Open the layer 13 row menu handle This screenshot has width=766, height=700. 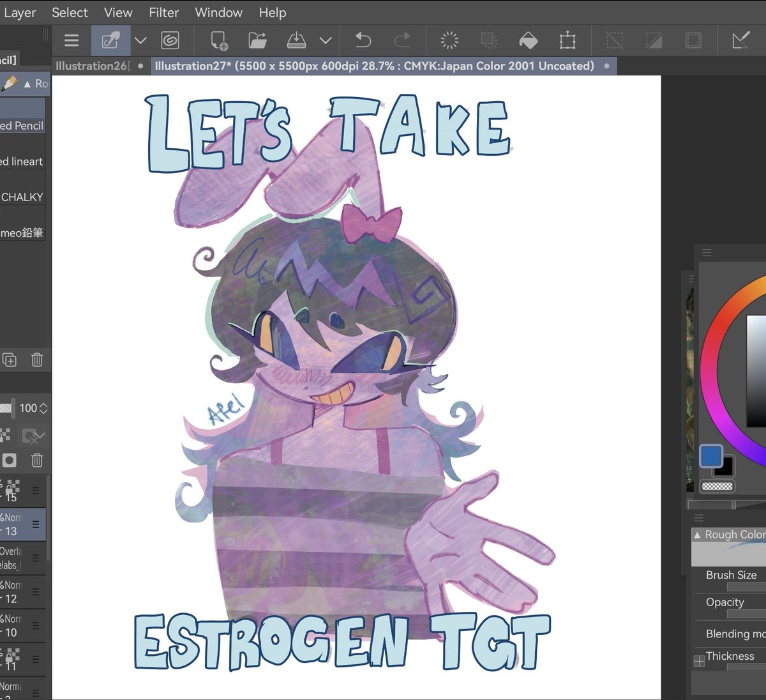pos(36,524)
